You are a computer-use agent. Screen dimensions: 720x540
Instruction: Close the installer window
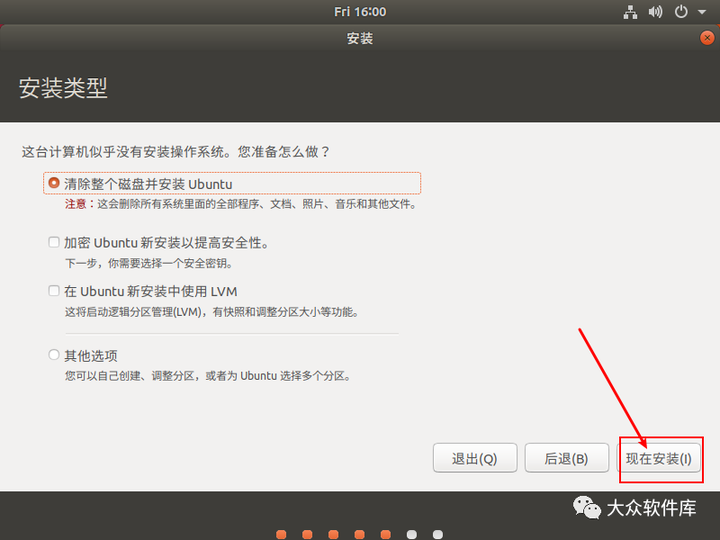pos(707,38)
